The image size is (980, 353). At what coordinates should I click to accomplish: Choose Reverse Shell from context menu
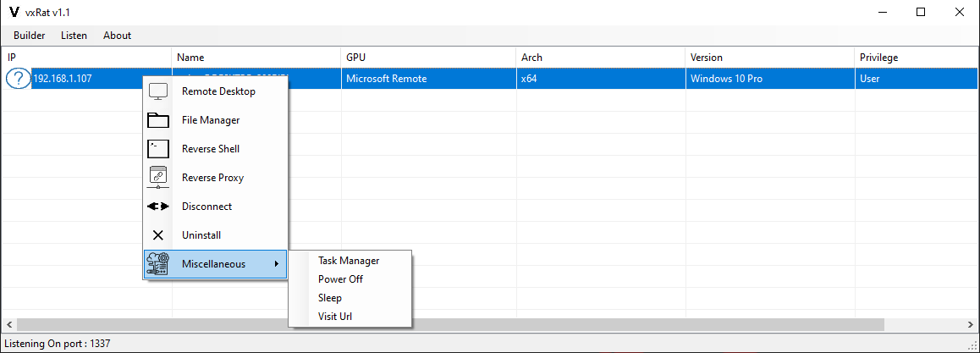click(216, 149)
